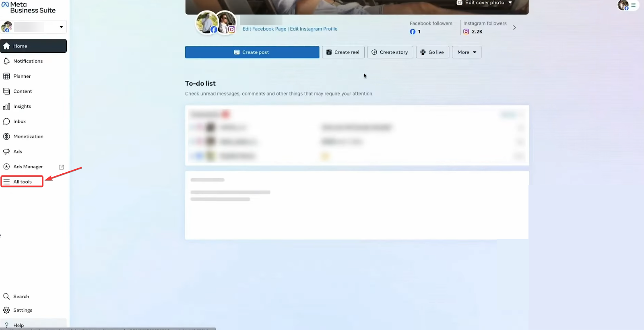Click the Edit Instagram Profile link
Screen dimensions: 644x330
[314, 29]
